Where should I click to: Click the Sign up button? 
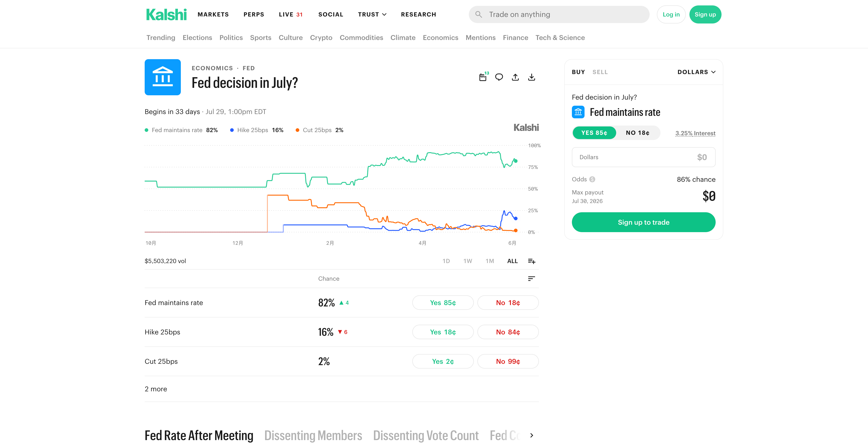[x=705, y=14]
